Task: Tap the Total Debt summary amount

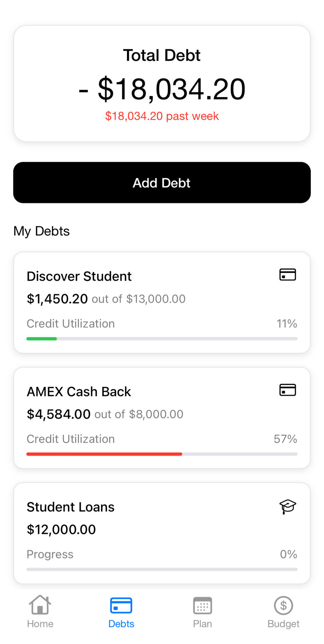Action: (162, 89)
